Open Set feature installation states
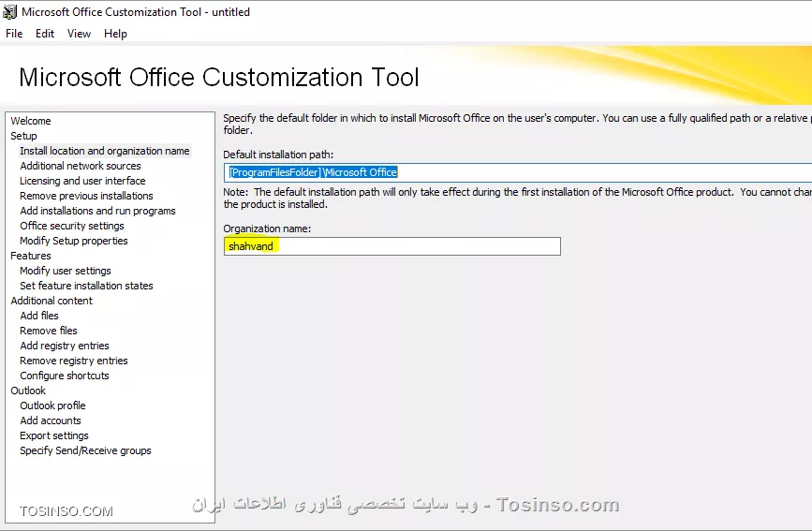Viewport: 812px width, 531px height. [x=86, y=286]
